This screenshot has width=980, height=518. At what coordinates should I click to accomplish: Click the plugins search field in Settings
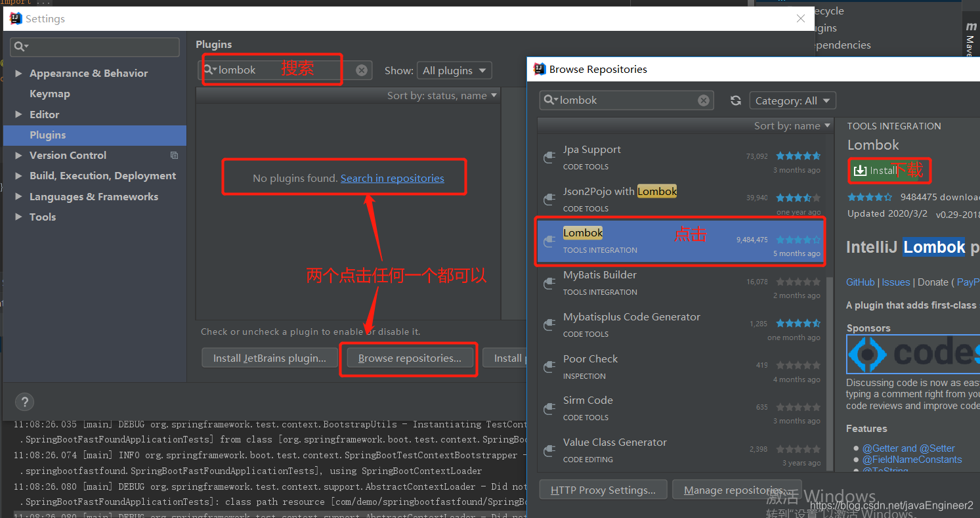tap(285, 70)
